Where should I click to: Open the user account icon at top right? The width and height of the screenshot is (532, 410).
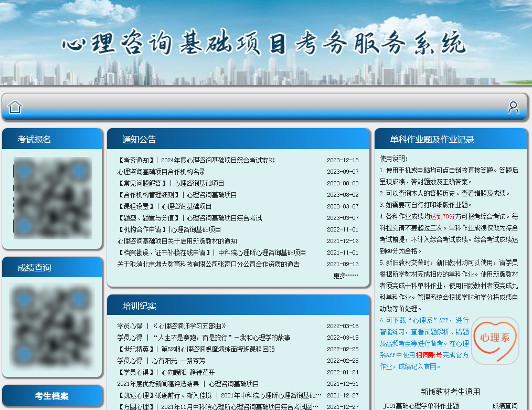click(513, 107)
